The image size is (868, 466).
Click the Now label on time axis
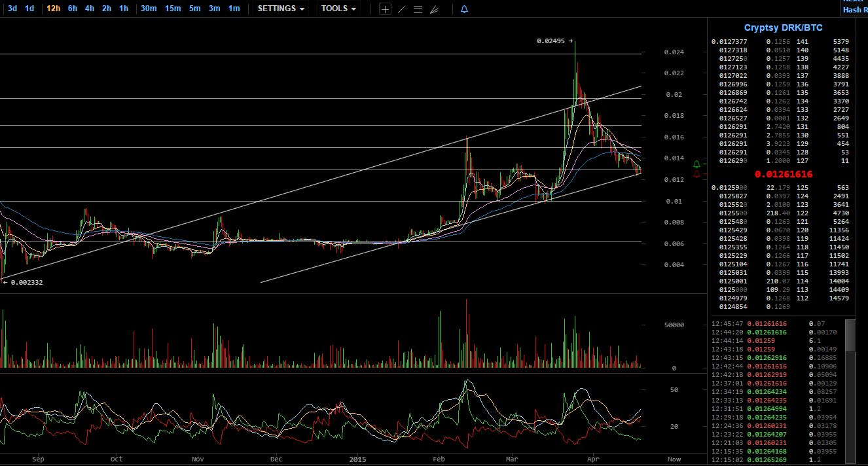click(x=674, y=459)
